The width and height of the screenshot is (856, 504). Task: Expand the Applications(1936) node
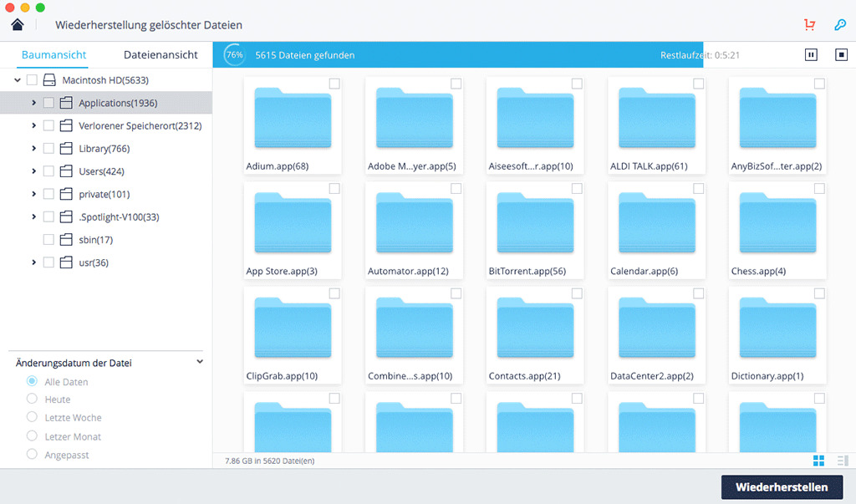(33, 103)
